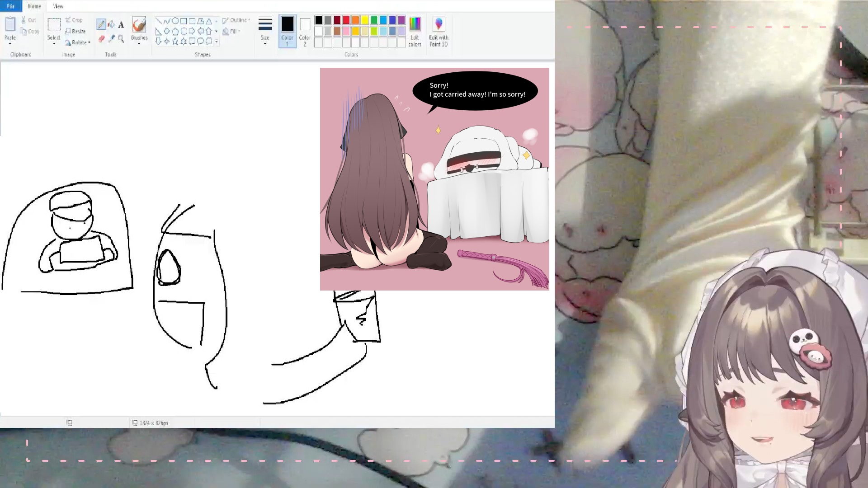
Task: Choose the red color swatch
Action: coord(346,20)
